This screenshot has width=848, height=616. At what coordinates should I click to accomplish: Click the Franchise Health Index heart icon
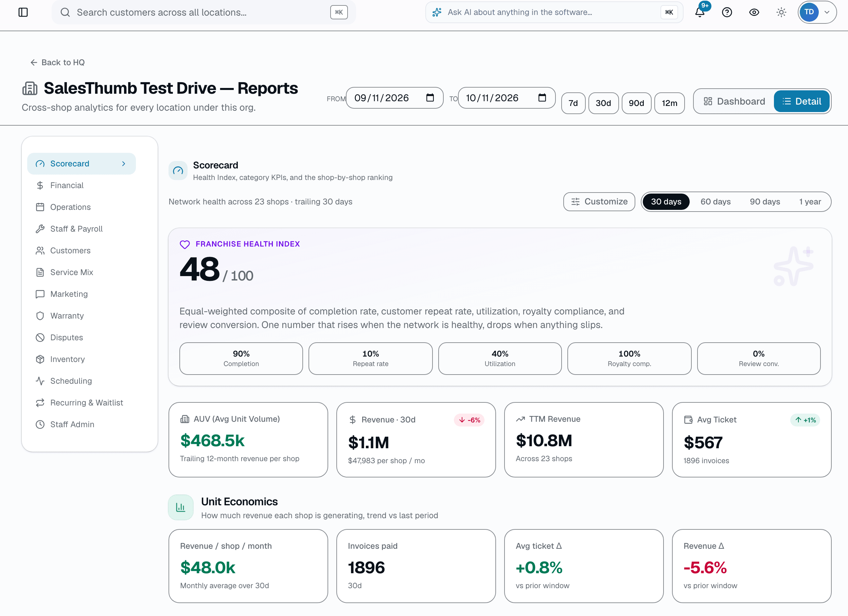tap(185, 244)
